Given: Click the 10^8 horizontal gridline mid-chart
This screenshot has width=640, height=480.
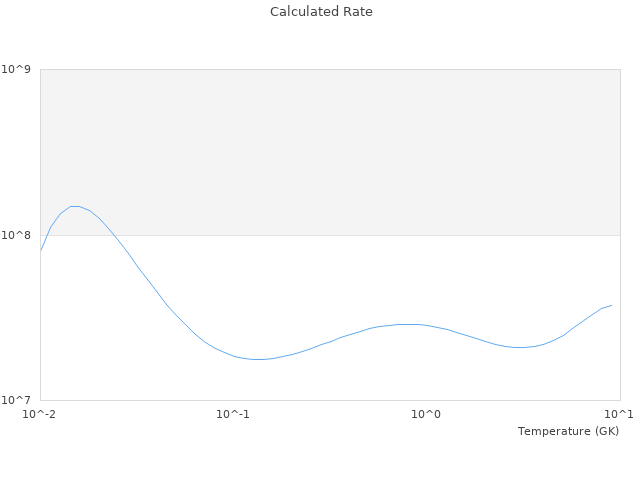Looking at the screenshot, I should pyautogui.click(x=330, y=235).
